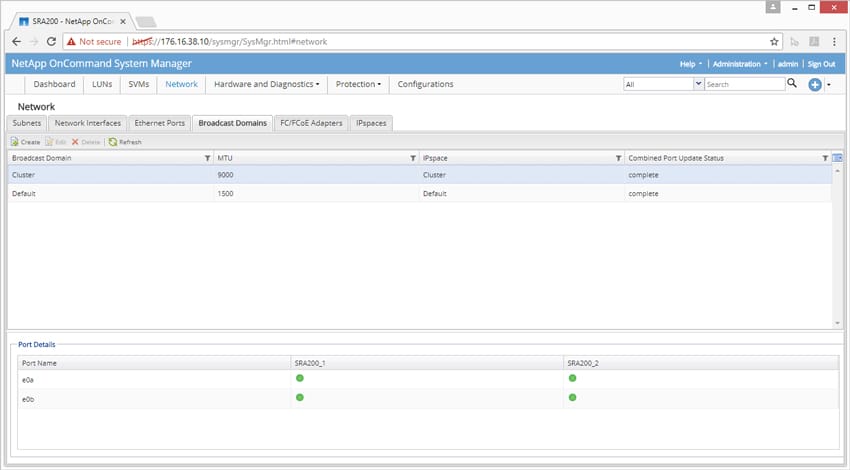Viewport: 850px width, 470px height.
Task: Bookmark page with the star icon
Action: pos(774,42)
